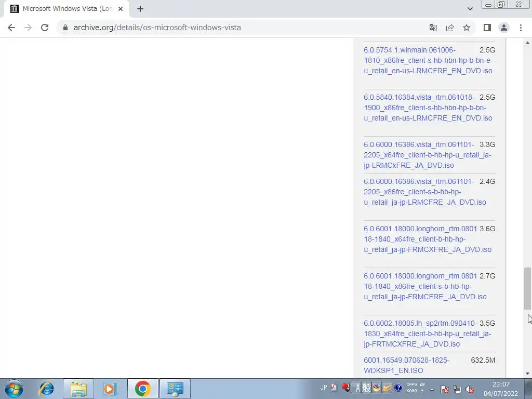The height and width of the screenshot is (399, 532).
Task: Open the IME tools toolbox icon
Action: (387, 388)
